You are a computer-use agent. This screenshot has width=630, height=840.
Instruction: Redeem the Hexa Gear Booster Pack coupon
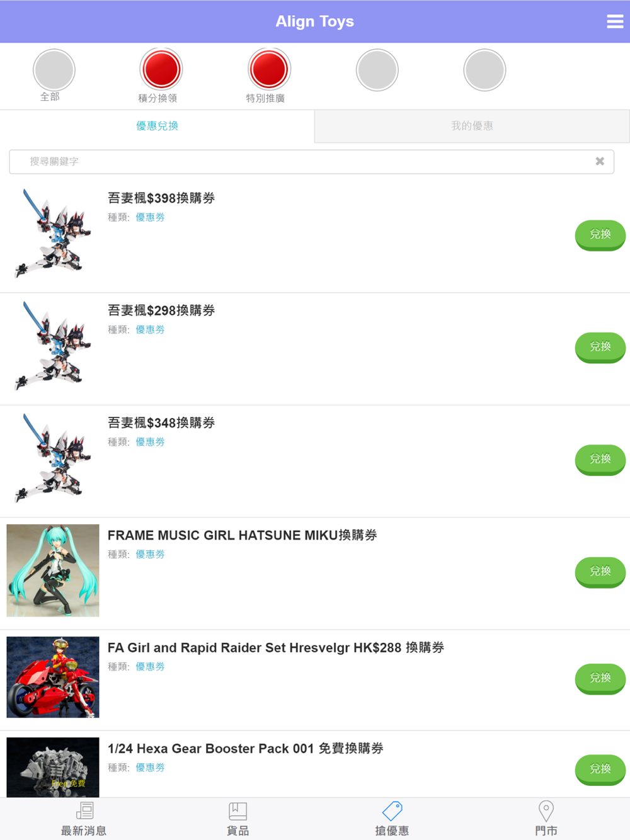coord(600,769)
